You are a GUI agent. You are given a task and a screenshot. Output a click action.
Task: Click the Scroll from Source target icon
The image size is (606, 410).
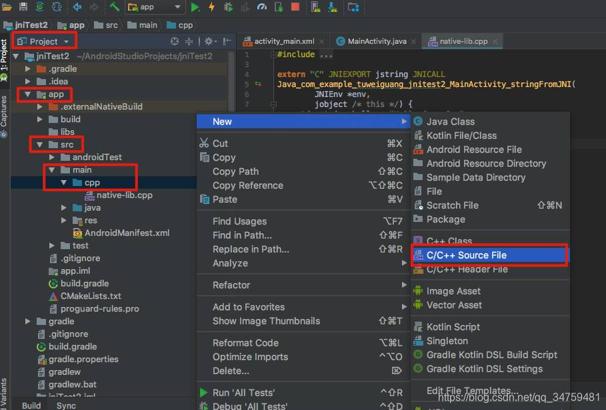click(x=175, y=41)
